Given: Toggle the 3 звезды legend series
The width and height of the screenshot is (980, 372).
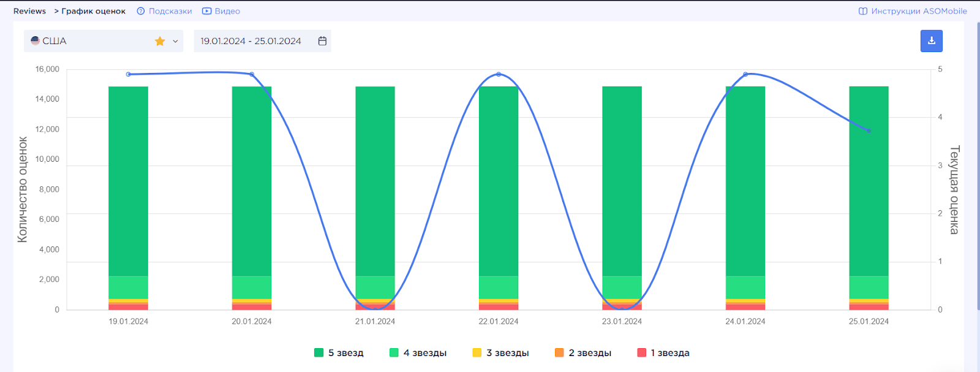Looking at the screenshot, I should click(500, 353).
